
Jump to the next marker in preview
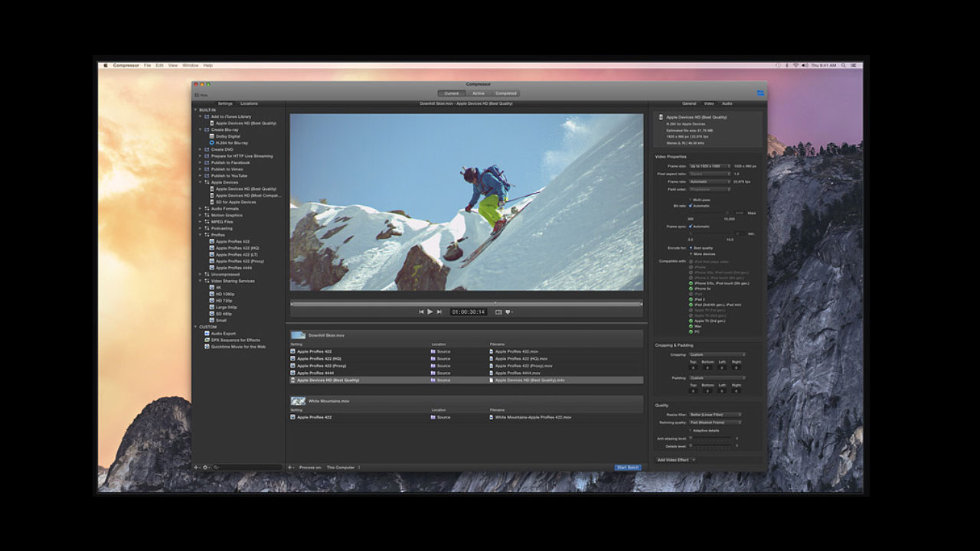pyautogui.click(x=439, y=312)
